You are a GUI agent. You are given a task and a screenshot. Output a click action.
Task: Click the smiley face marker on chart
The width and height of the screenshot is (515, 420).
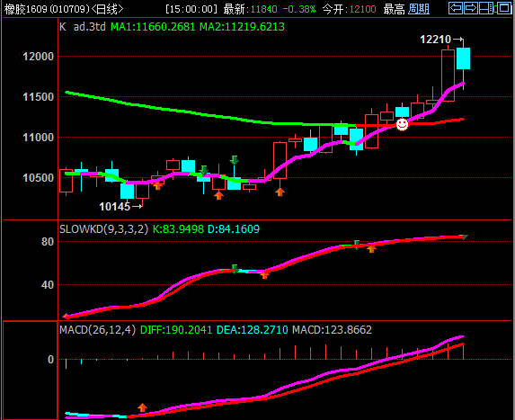(x=402, y=124)
